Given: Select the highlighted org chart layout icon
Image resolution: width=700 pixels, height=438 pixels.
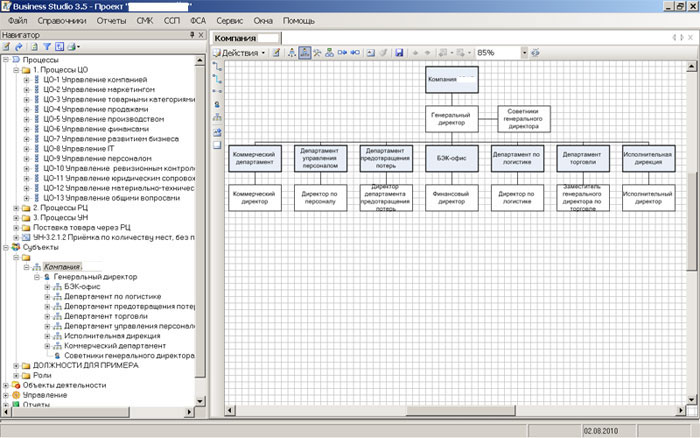Looking at the screenshot, I should (x=304, y=52).
